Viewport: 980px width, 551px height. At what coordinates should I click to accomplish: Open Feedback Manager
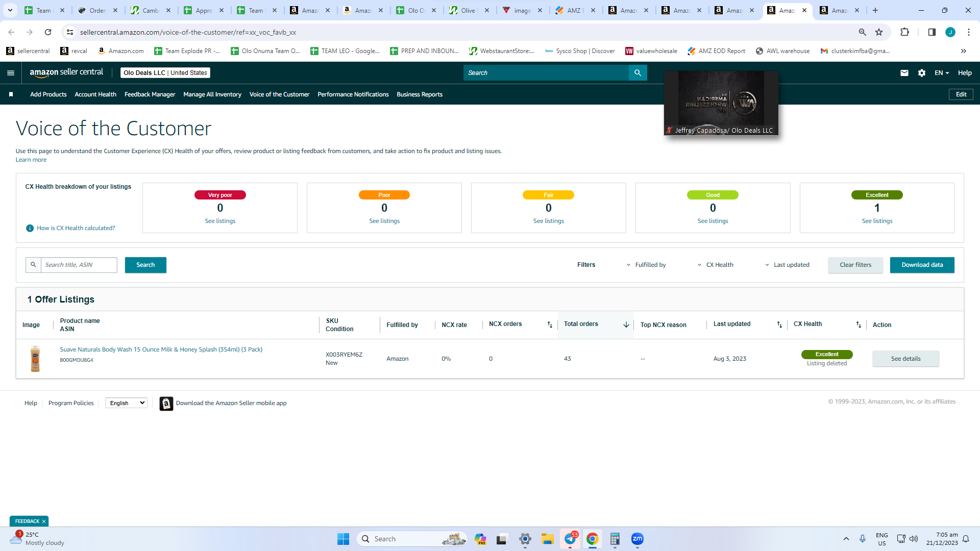(x=150, y=94)
